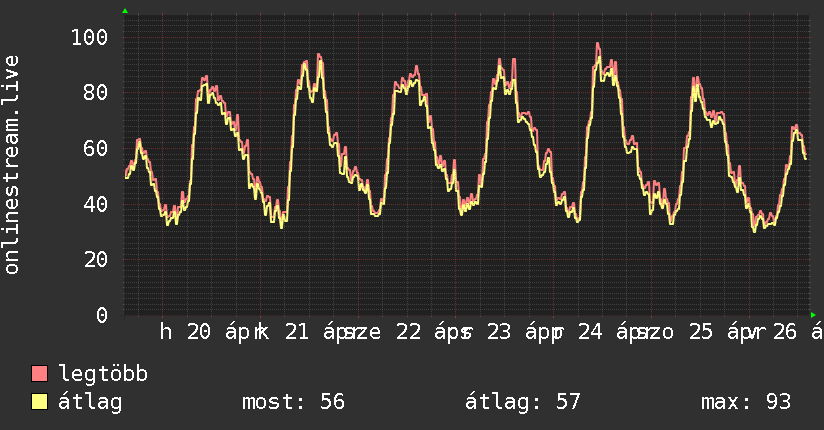Click the x-axis date label 21

pos(297,332)
